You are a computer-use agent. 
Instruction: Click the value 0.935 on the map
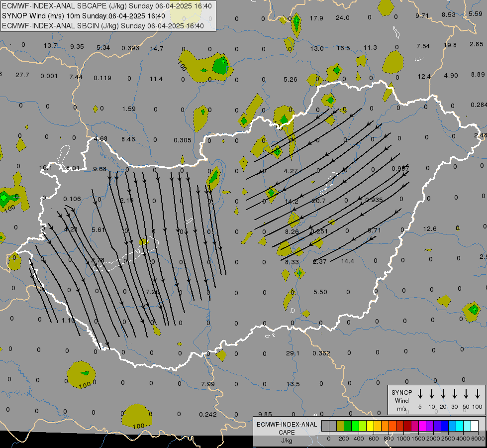pos(374,200)
